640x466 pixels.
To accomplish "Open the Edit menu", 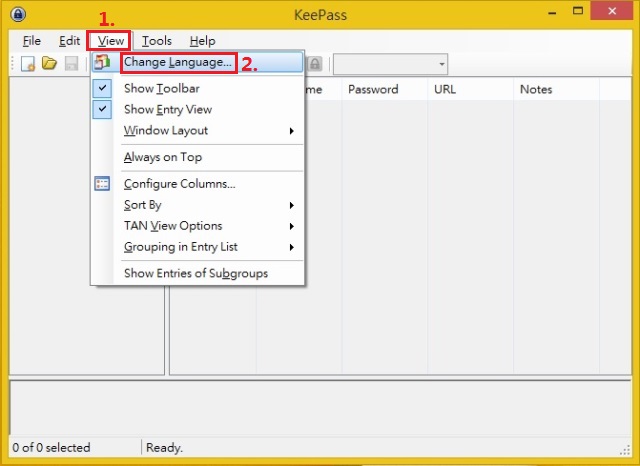I will [69, 41].
